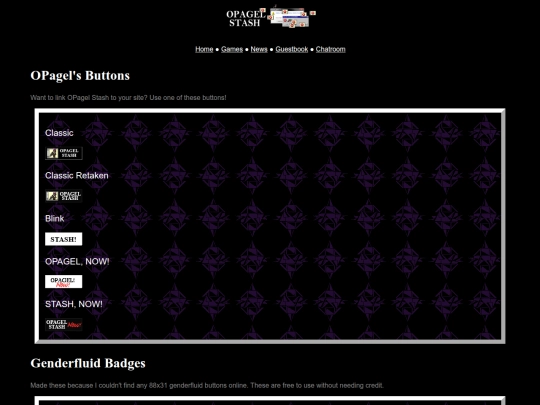The width and height of the screenshot is (540, 405).
Task: Click the 'OPagel's Buttons' heading
Action: [x=80, y=76]
